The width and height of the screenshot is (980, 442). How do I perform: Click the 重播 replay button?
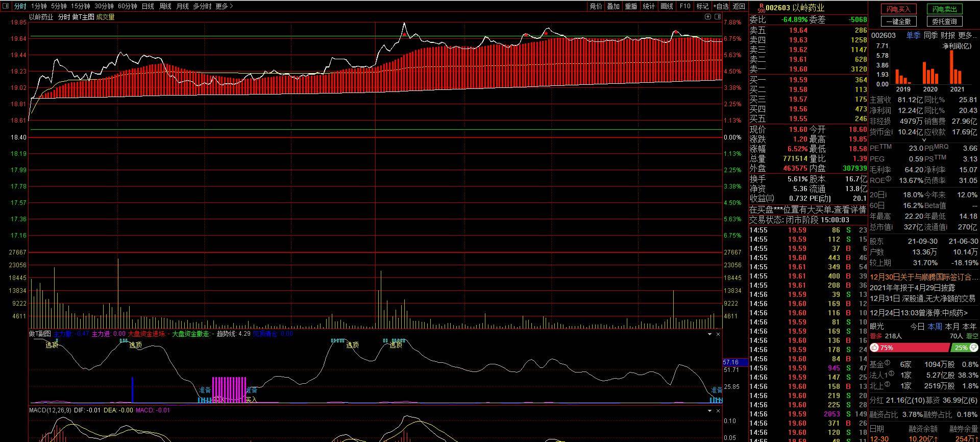631,6
